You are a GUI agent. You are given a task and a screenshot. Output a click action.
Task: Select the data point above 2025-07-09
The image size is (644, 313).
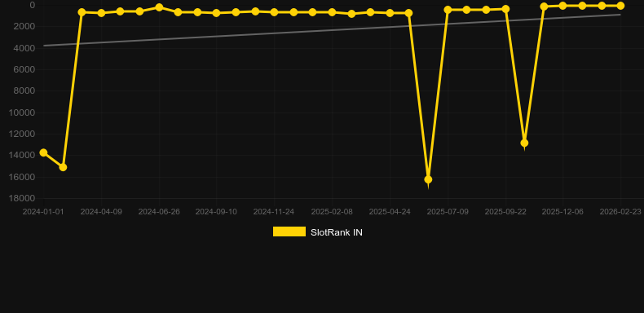click(448, 10)
